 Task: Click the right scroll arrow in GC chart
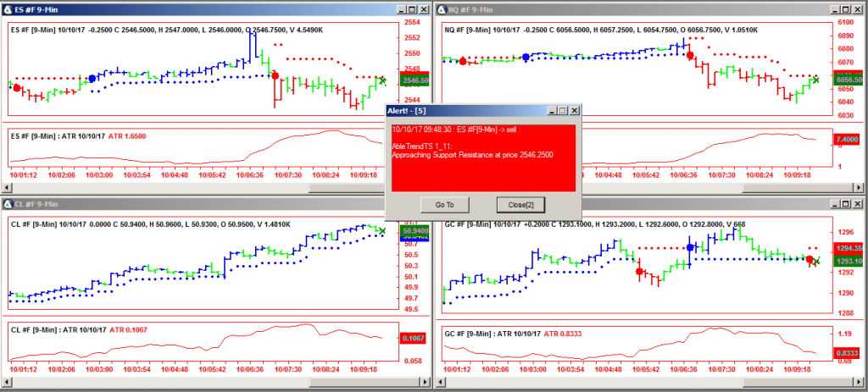pyautogui.click(x=860, y=382)
